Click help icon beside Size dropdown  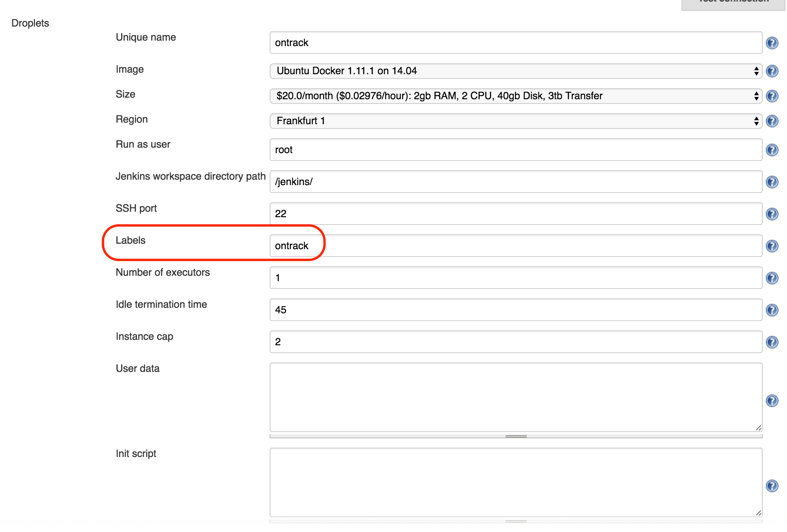point(772,96)
